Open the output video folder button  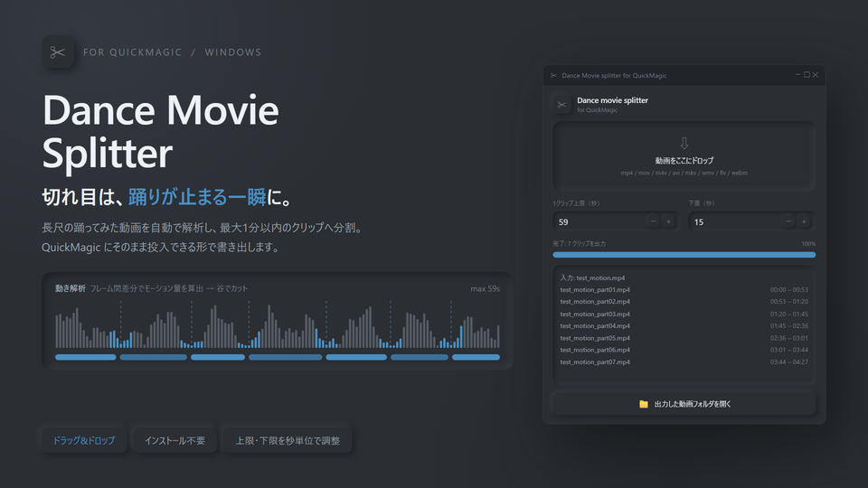pos(684,404)
